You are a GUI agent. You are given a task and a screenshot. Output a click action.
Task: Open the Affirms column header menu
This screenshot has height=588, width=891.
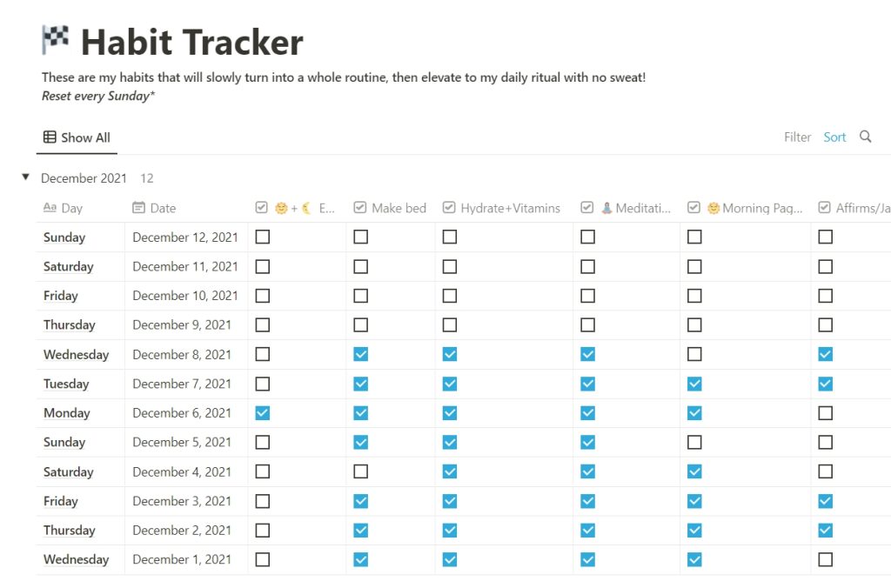pyautogui.click(x=851, y=208)
